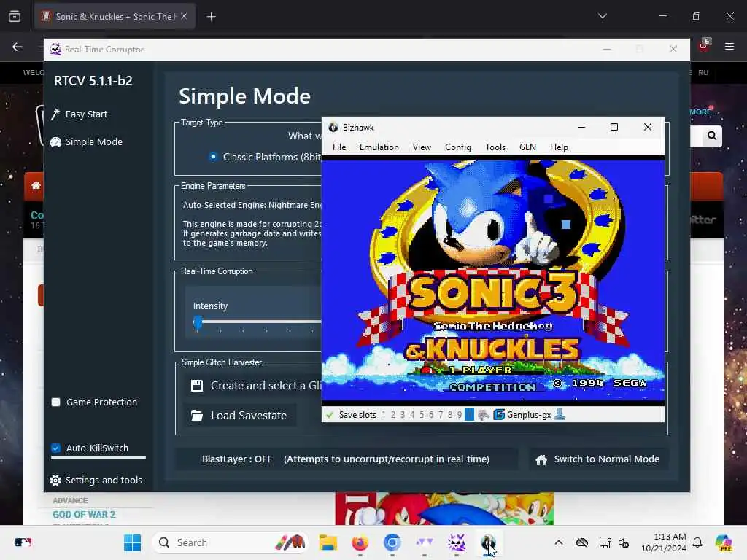Viewport: 747px width, 560px height.
Task: Select save slot 5 in Bizhawk
Action: pyautogui.click(x=422, y=415)
